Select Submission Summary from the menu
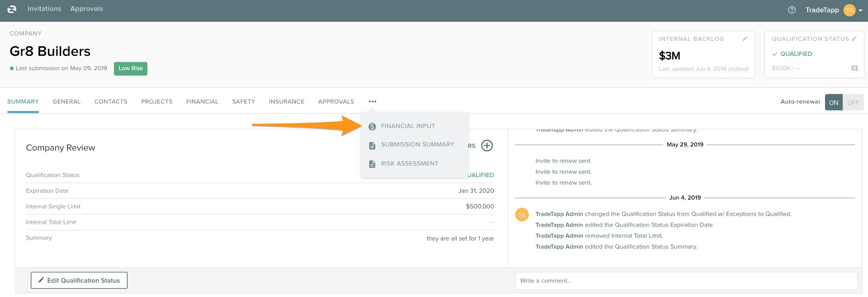868x297 pixels. pyautogui.click(x=417, y=145)
